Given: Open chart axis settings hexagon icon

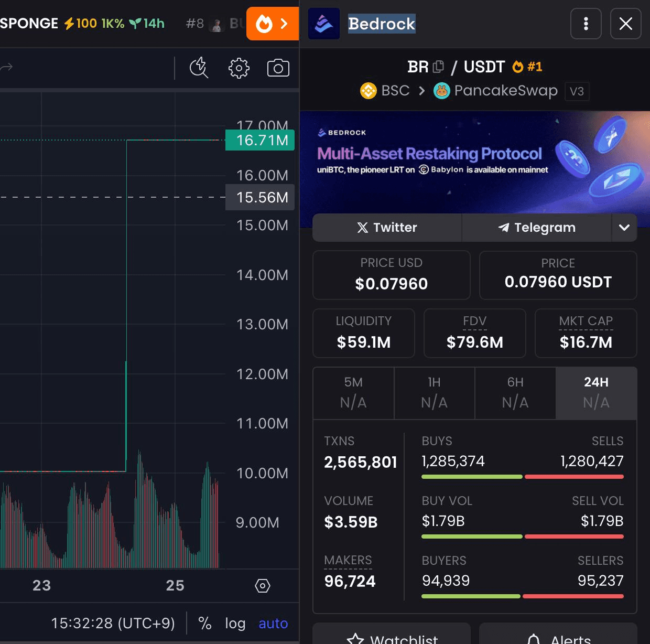Looking at the screenshot, I should [263, 586].
